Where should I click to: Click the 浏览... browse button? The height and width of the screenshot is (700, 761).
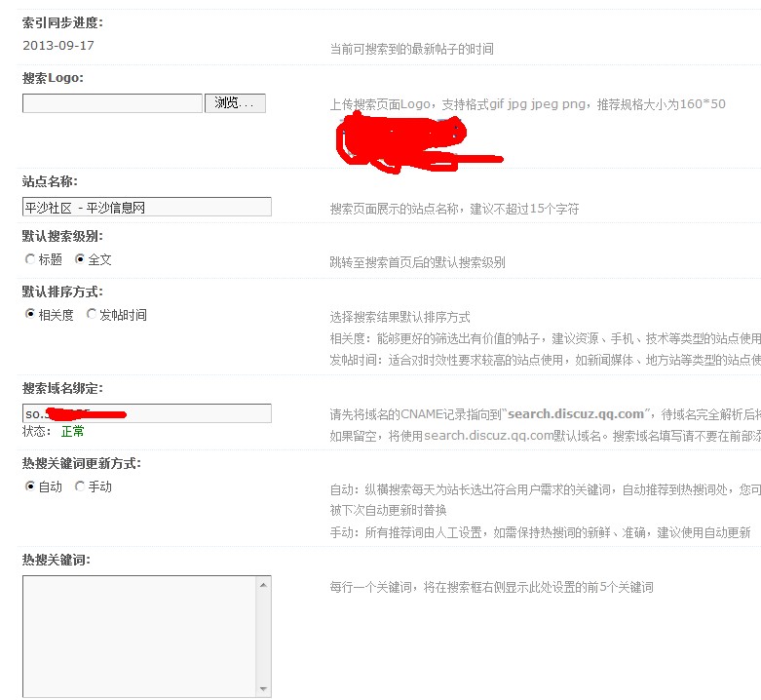tap(235, 103)
